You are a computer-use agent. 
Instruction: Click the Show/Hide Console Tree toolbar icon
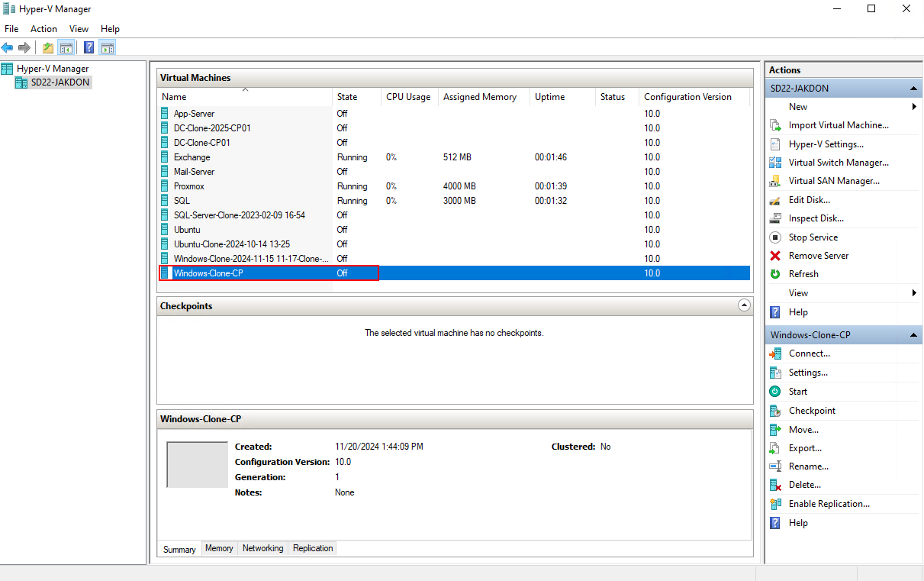(66, 47)
